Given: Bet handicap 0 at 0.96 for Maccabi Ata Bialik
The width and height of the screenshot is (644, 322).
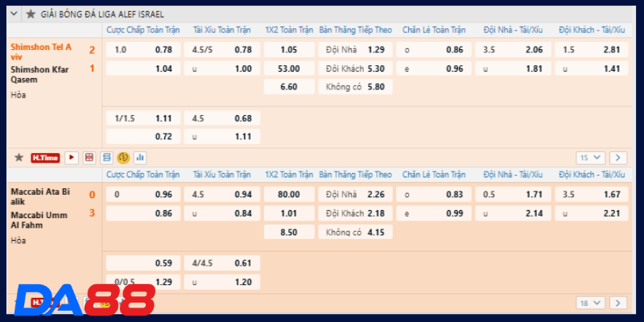Looking at the screenshot, I should click(143, 194).
